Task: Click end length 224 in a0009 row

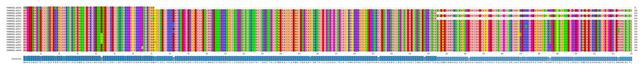Action: pos(636,13)
